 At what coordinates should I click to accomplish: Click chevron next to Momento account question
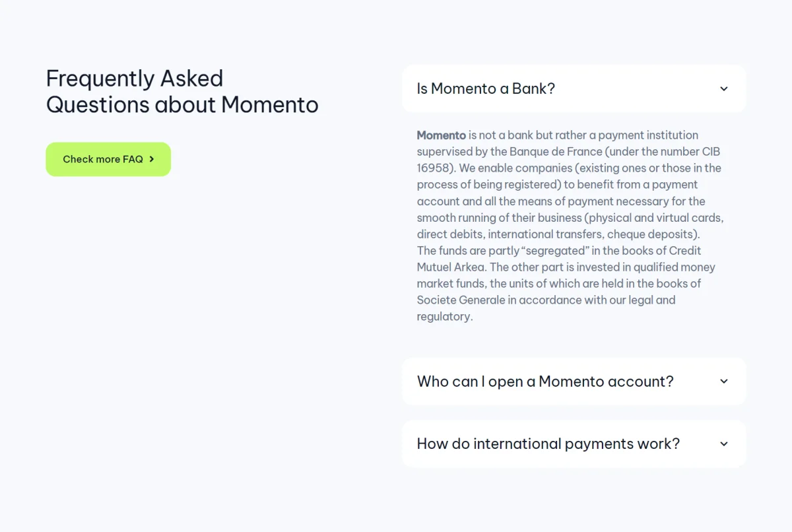[723, 382]
